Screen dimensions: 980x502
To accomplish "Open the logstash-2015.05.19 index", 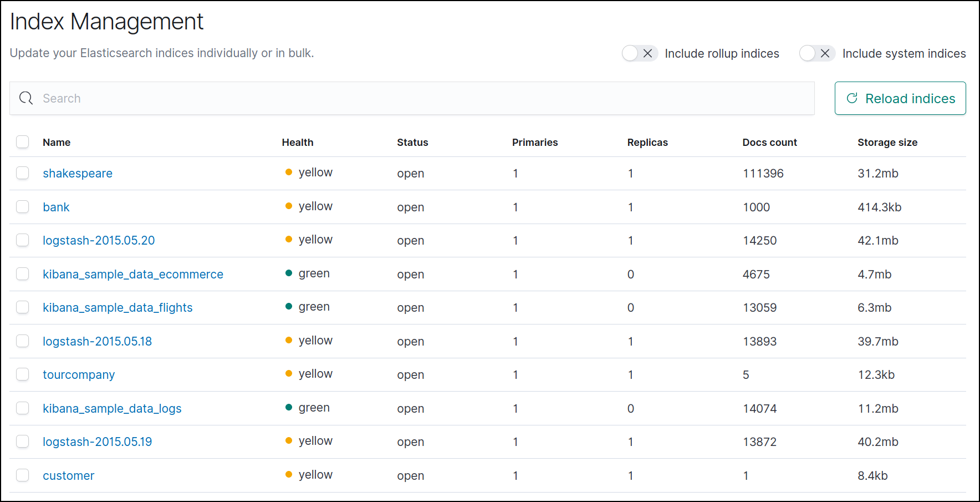I will tap(97, 442).
